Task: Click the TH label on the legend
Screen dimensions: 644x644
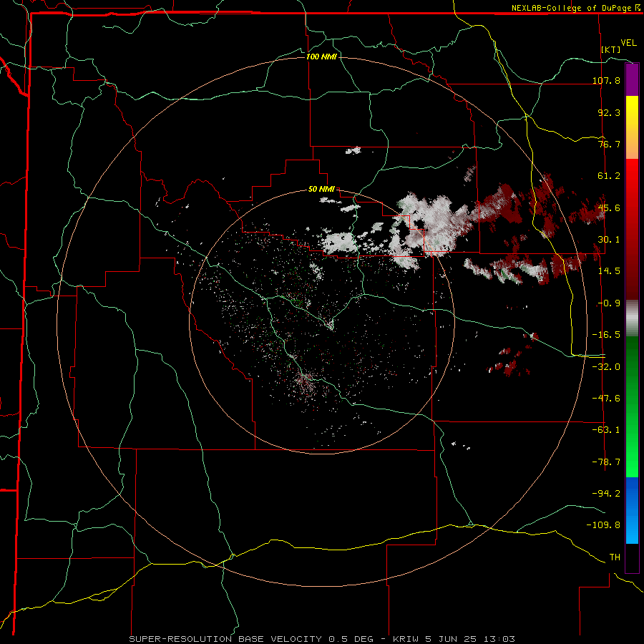Action: pyautogui.click(x=615, y=557)
